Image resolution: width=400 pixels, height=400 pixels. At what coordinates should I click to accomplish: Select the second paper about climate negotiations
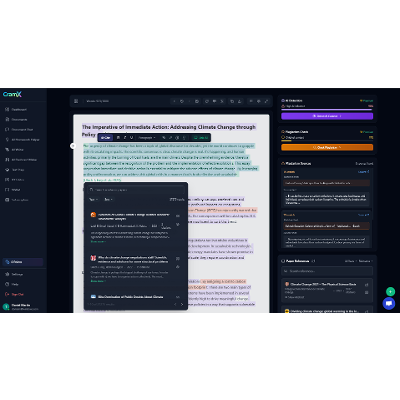click(133, 260)
